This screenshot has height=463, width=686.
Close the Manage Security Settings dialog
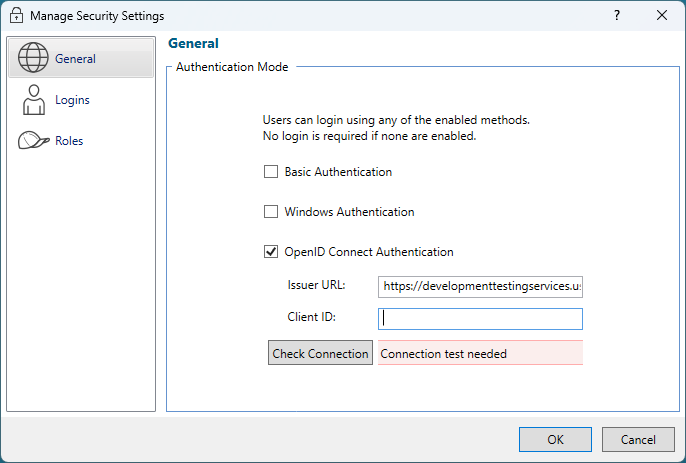click(x=661, y=16)
